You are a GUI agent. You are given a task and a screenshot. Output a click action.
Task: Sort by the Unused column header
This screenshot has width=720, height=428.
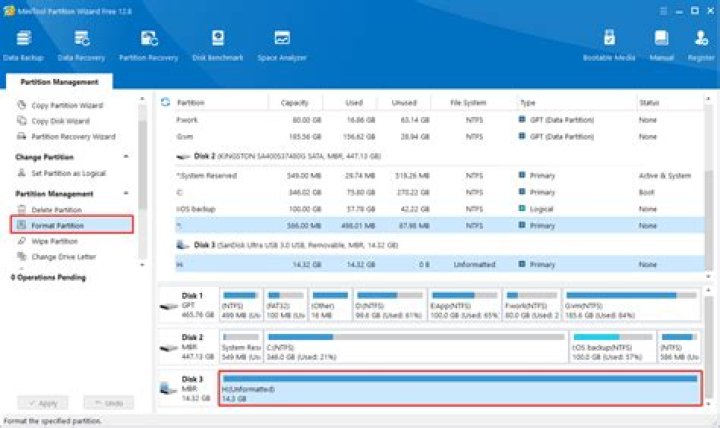pos(404,102)
